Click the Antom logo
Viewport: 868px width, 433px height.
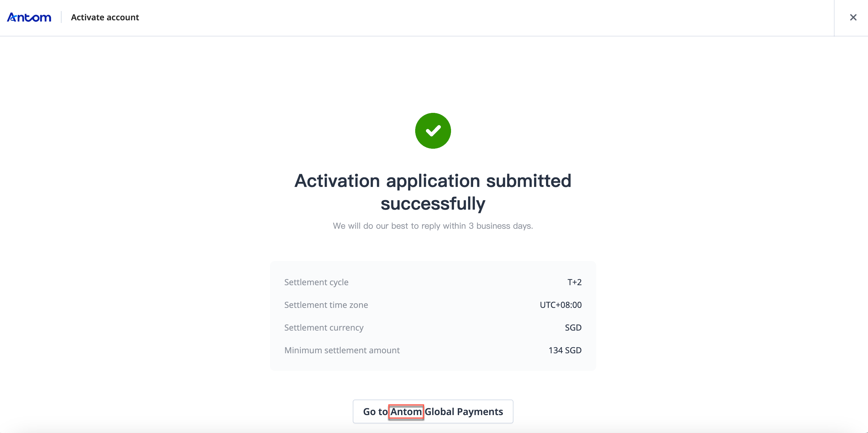(x=29, y=17)
